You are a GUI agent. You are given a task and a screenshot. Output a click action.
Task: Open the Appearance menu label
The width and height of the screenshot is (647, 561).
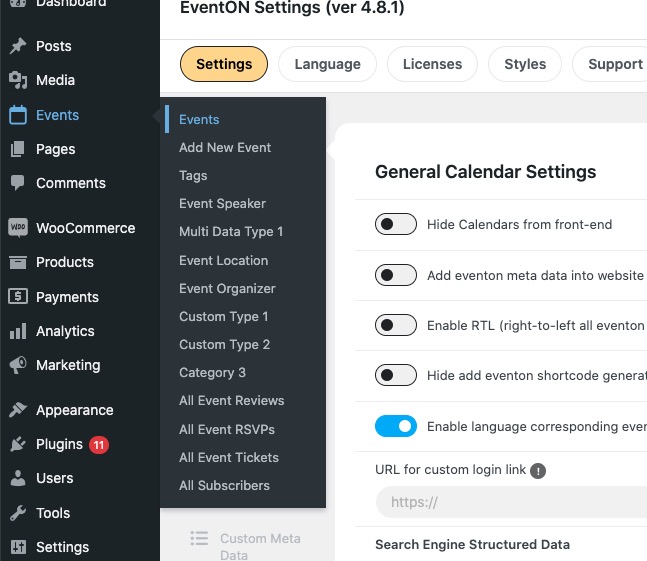coord(75,410)
